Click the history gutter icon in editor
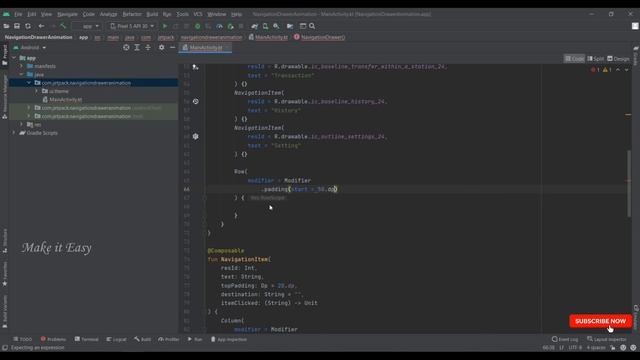640x360 pixels. point(196,101)
